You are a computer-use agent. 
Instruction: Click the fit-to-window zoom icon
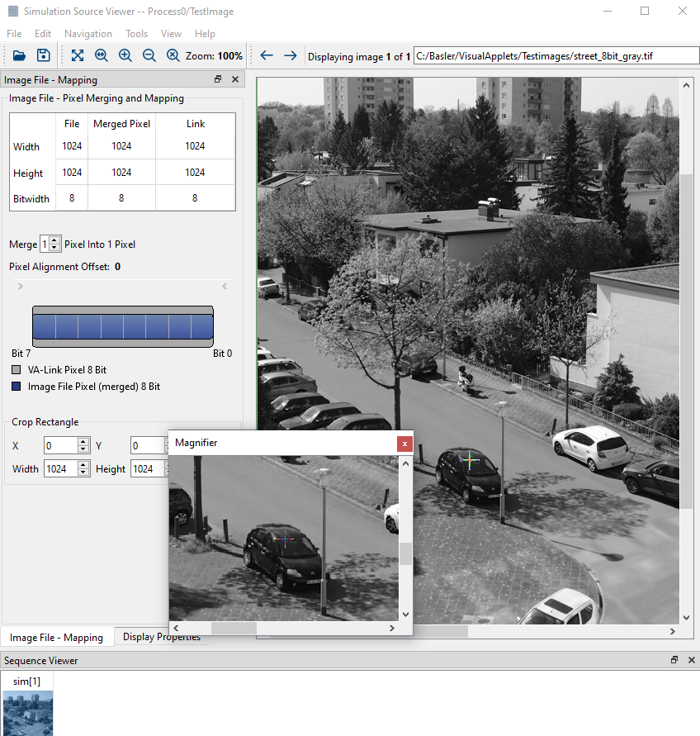[x=78, y=55]
